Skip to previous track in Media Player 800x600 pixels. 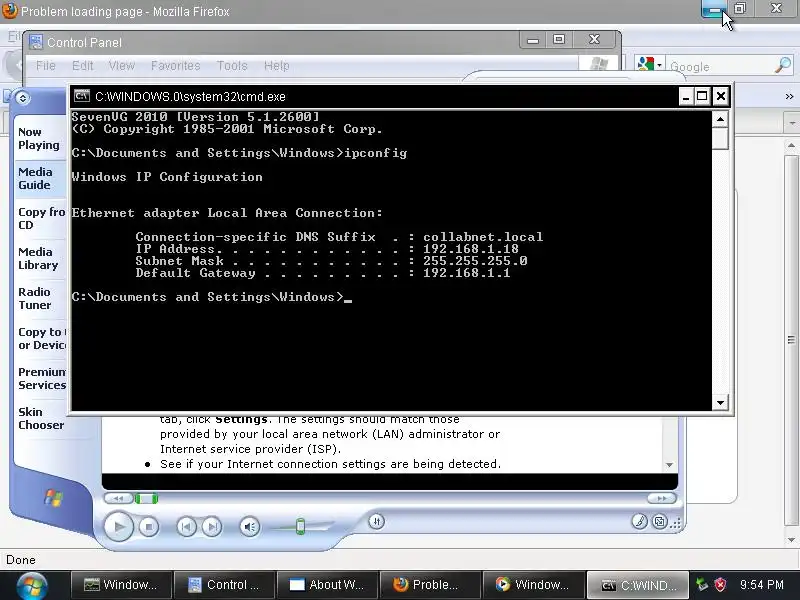186,527
